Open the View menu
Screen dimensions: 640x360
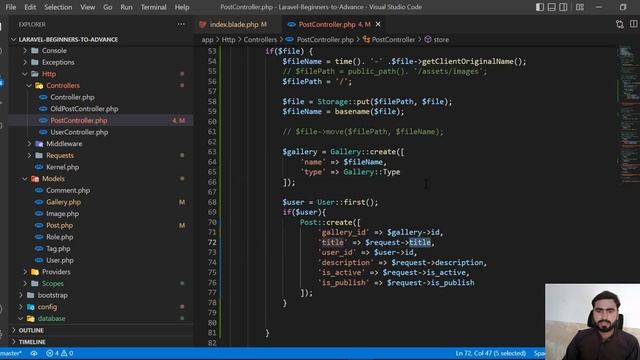click(x=87, y=7)
